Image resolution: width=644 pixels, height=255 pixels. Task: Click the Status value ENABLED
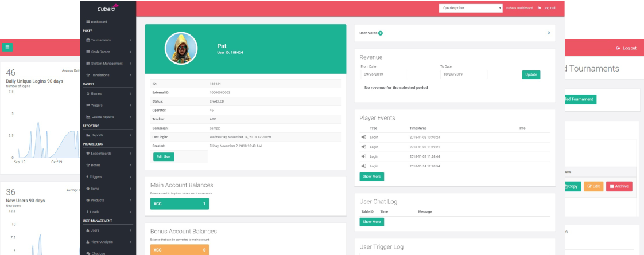[217, 101]
